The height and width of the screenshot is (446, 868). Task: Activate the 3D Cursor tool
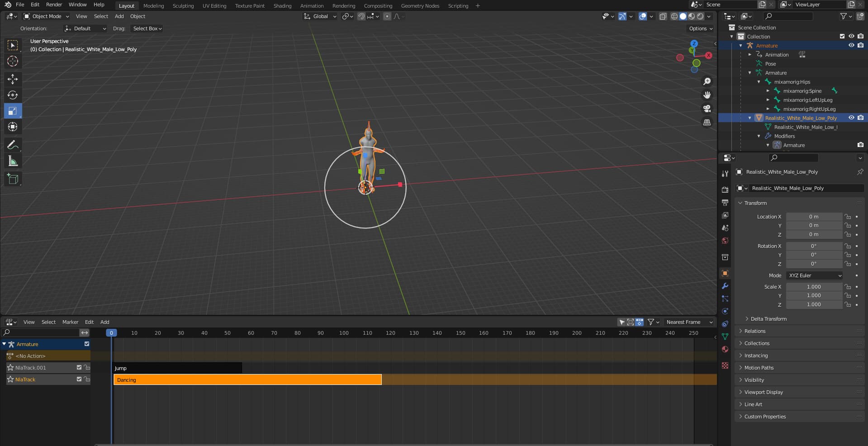(13, 61)
